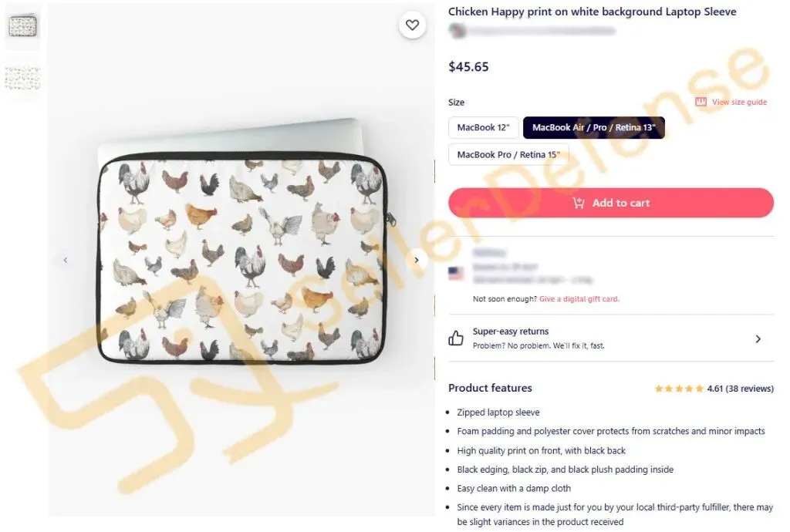Select MacBook Air / Pro / Retina 13" size

(593, 127)
